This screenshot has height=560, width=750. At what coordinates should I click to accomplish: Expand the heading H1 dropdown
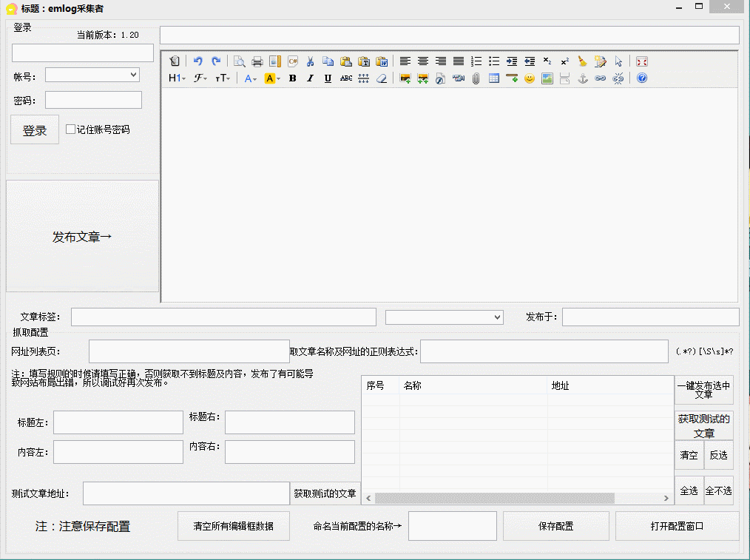pyautogui.click(x=177, y=78)
